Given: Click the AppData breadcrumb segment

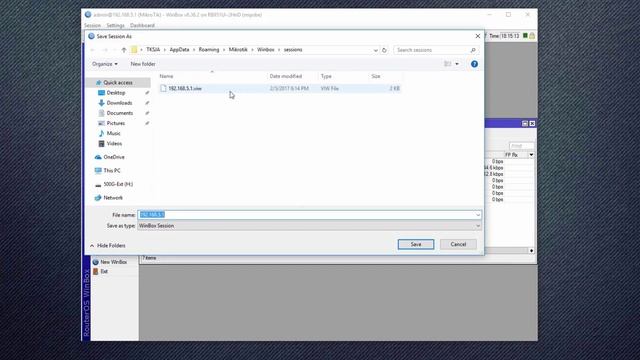Looking at the screenshot, I should pos(180,50).
